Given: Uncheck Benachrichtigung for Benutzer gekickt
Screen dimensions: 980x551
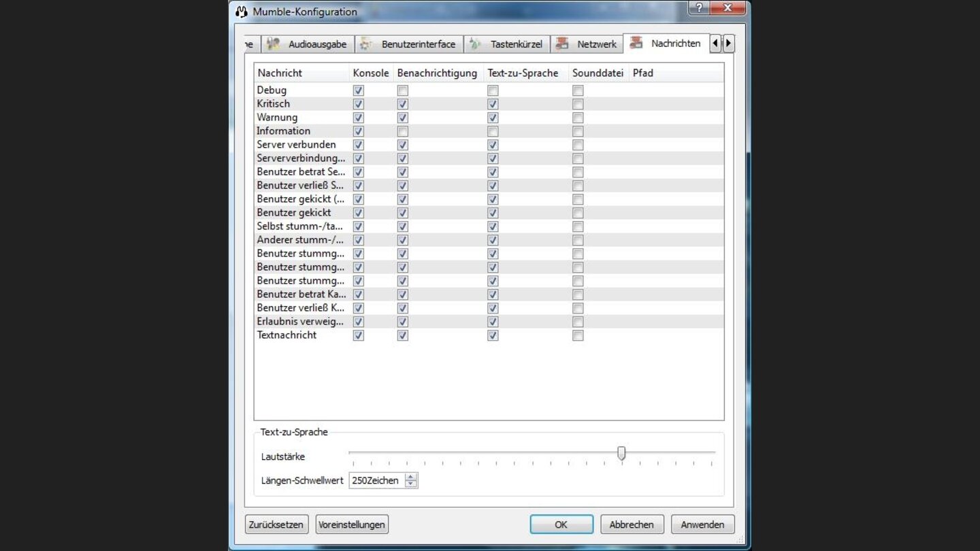Looking at the screenshot, I should [x=403, y=213].
